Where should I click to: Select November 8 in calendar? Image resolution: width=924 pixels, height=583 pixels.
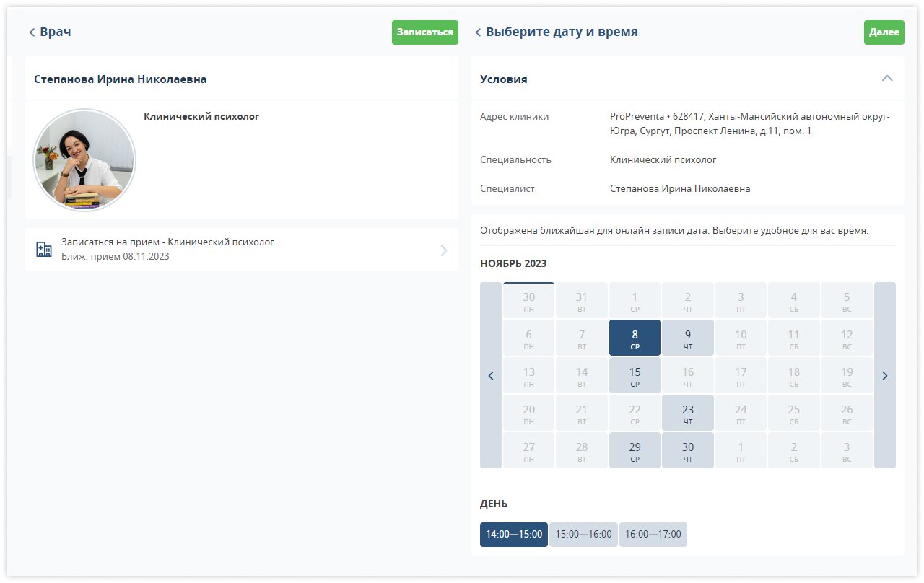pos(635,338)
